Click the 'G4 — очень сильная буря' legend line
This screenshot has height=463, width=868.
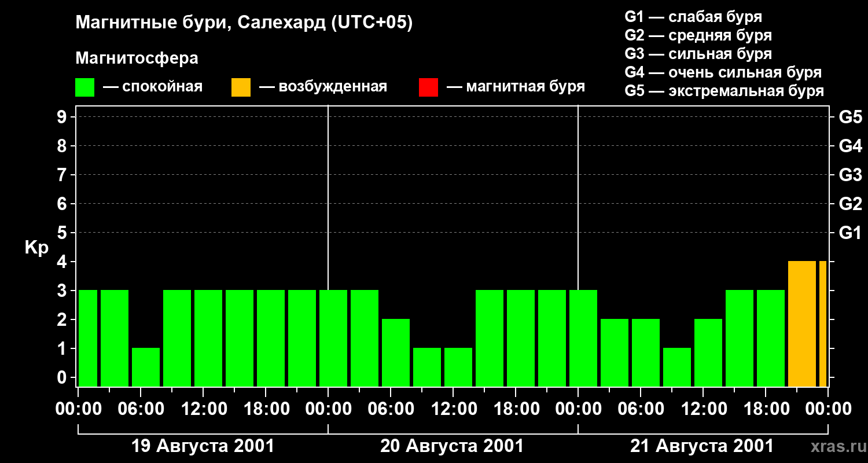723,73
